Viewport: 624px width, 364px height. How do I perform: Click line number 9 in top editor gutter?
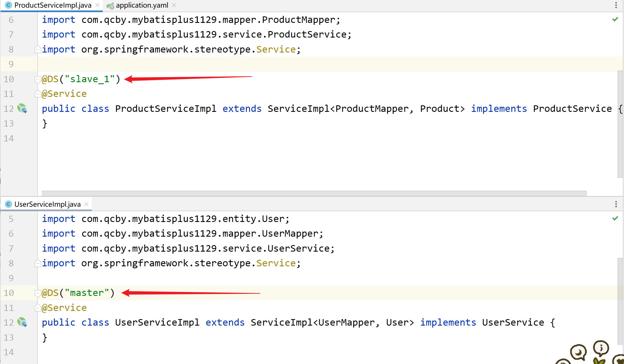tap(11, 64)
